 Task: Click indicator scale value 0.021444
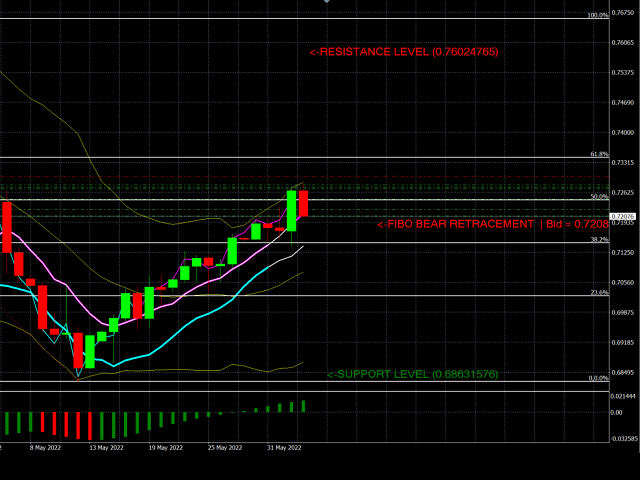click(623, 396)
